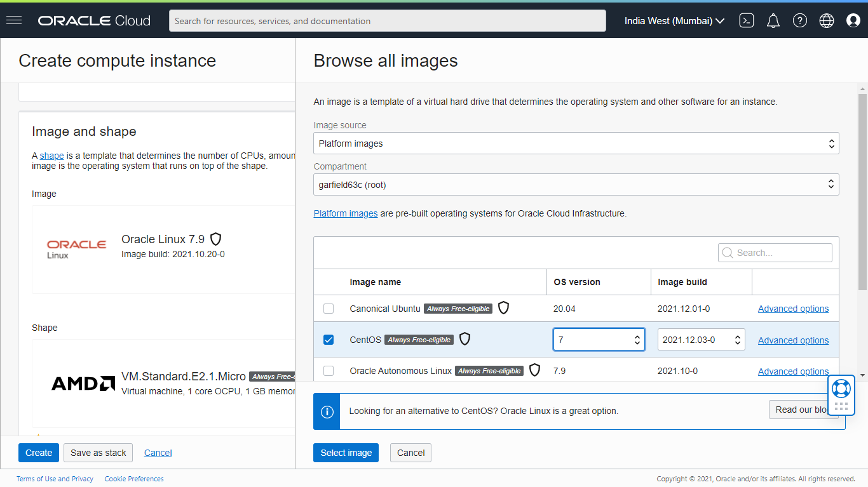Click the panel vertical scrollbar thumb
This screenshot has height=487, width=868.
click(x=862, y=192)
